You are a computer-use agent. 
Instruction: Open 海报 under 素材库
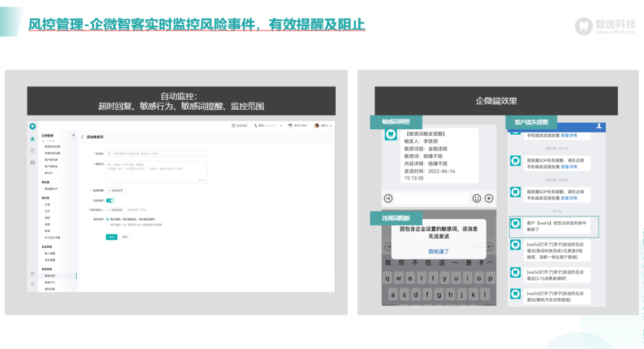(47, 218)
